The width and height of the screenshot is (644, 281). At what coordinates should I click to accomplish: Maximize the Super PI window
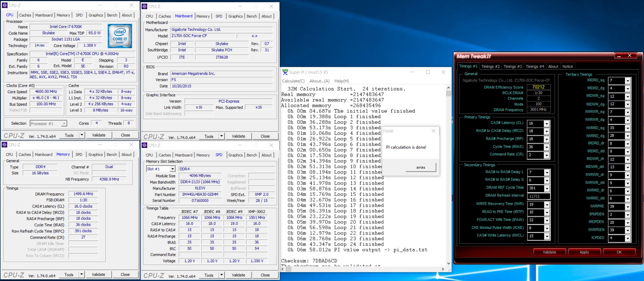(428, 72)
